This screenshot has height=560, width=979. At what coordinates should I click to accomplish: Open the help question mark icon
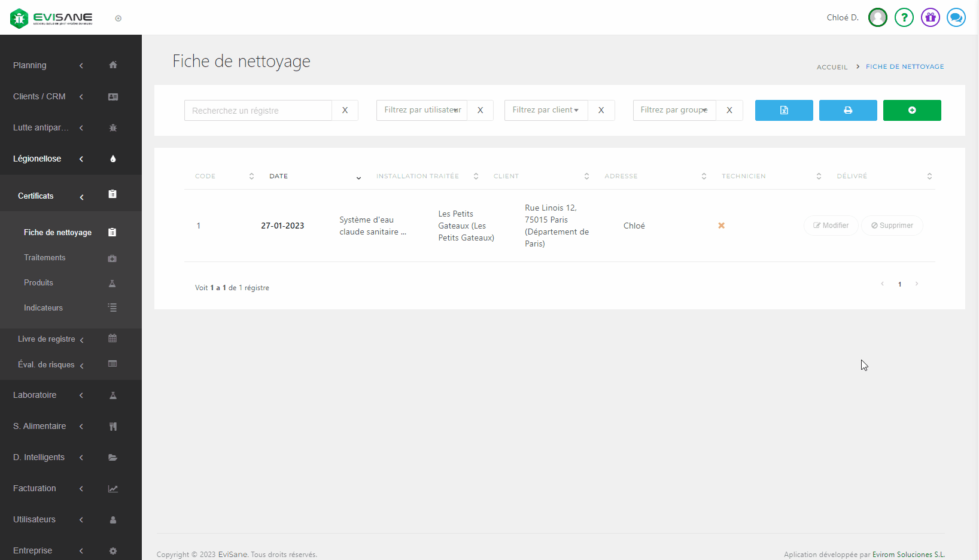(904, 17)
